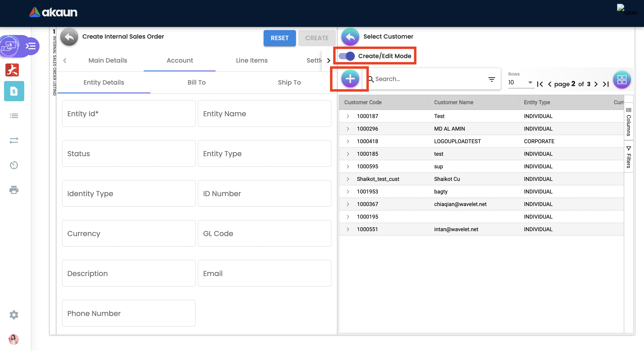Click the grid view icon above the table
The height and width of the screenshot is (351, 644).
622,80
